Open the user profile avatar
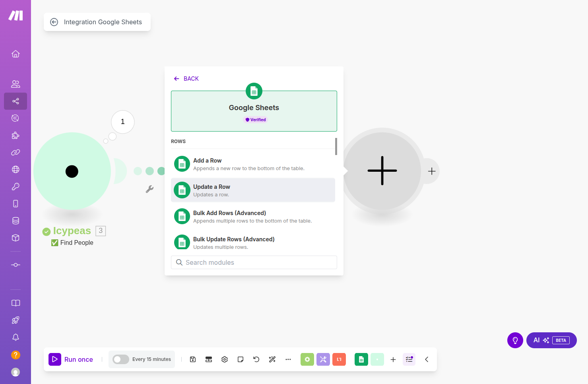This screenshot has height=384, width=588. [16, 372]
